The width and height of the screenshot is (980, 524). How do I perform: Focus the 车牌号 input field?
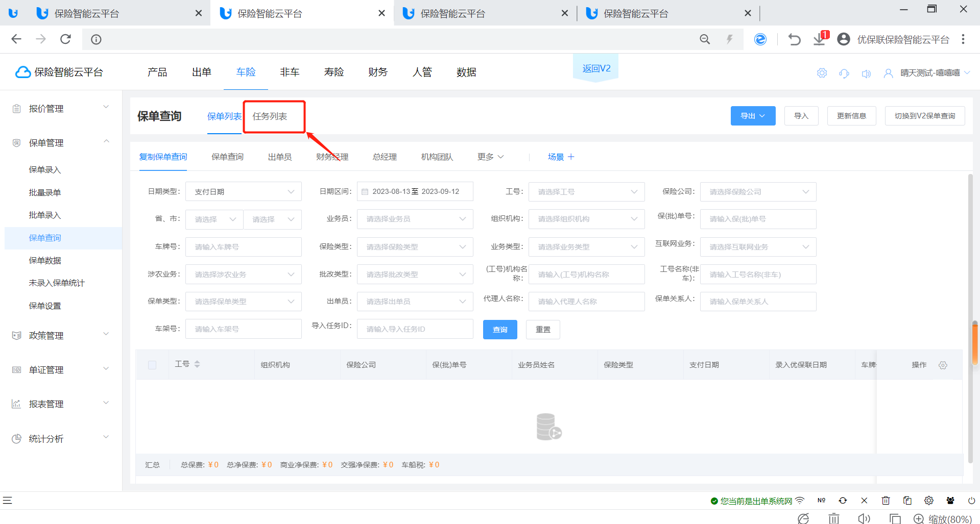244,247
